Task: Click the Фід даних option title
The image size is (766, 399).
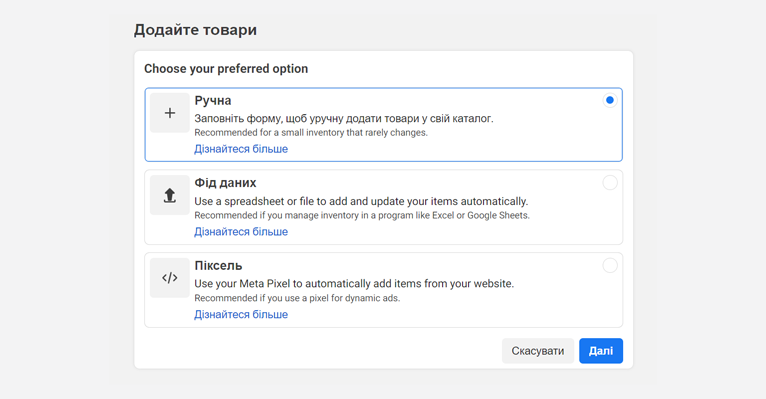Action: coord(225,183)
